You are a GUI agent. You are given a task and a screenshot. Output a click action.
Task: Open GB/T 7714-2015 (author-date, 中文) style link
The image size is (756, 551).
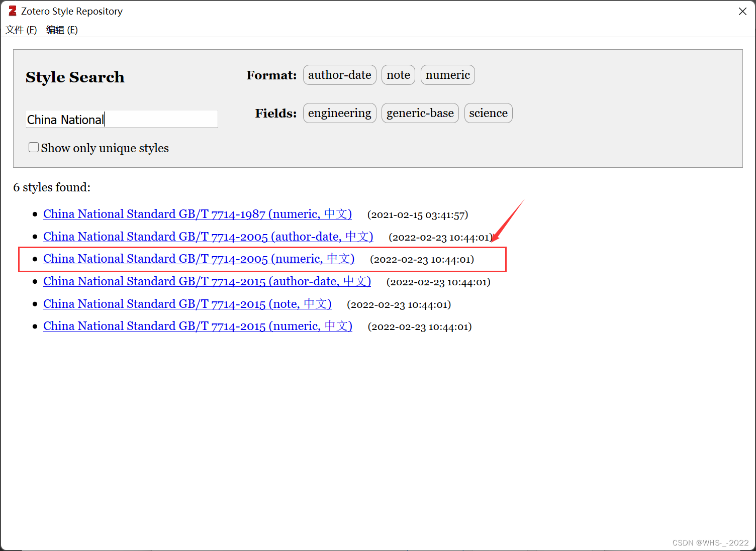(x=207, y=281)
